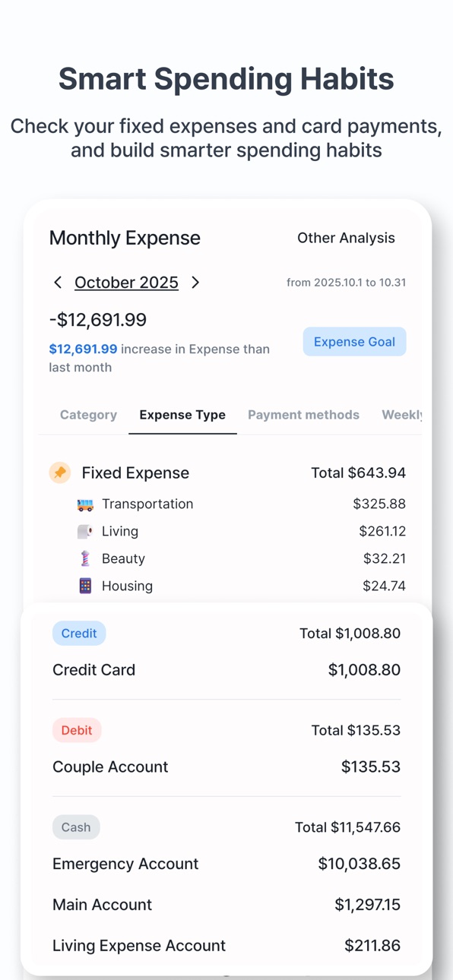Open Other Analysis link
Image resolution: width=453 pixels, height=980 pixels.
click(x=346, y=238)
